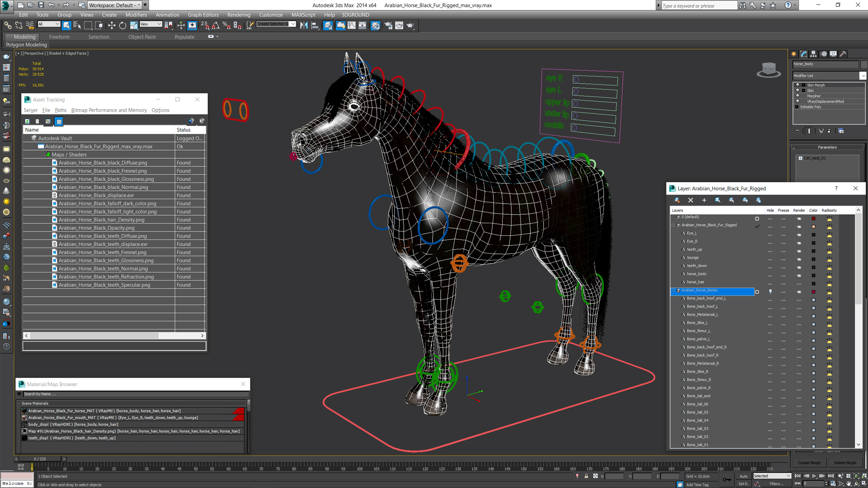Click color swatch of 0 (default) layer

click(813, 218)
